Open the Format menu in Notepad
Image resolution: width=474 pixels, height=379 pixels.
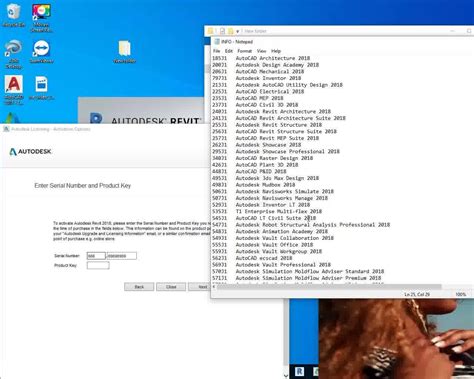click(x=244, y=51)
